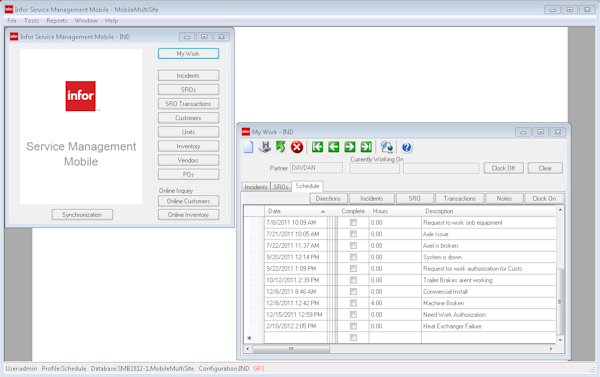Click the Directions button
Image resolution: width=600 pixels, height=377 pixels.
tap(328, 198)
